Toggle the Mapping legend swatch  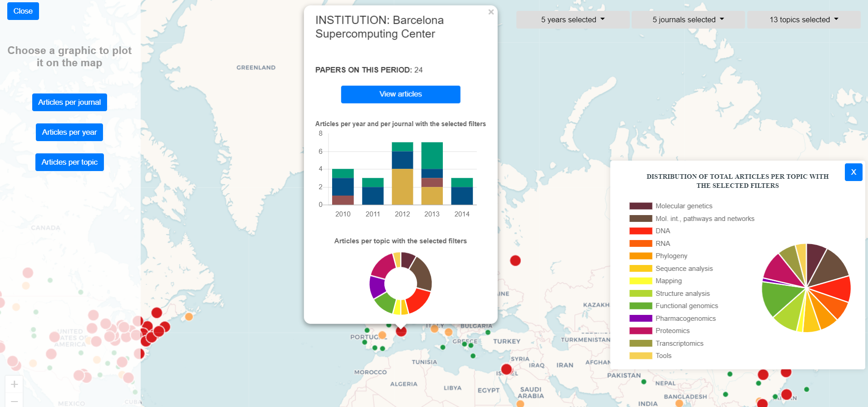(641, 281)
